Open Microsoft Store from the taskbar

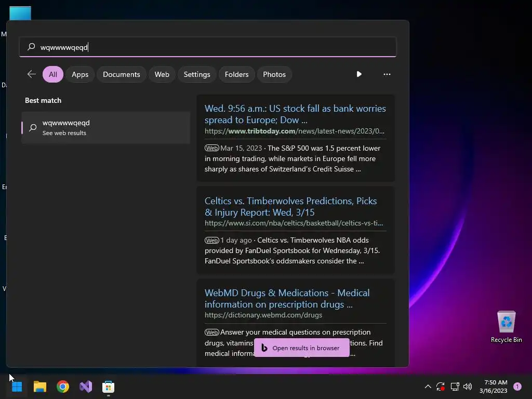tap(108, 387)
